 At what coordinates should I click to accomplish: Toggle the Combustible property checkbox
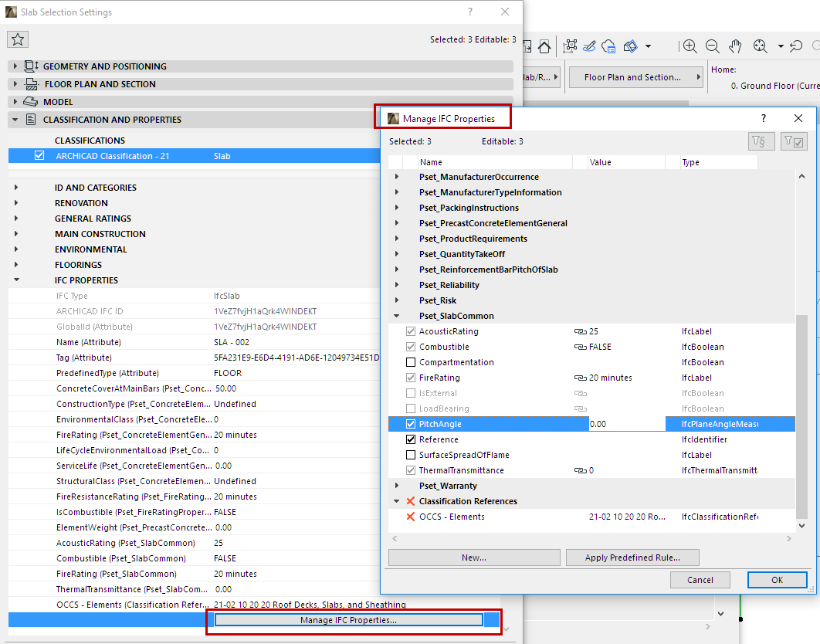point(411,347)
